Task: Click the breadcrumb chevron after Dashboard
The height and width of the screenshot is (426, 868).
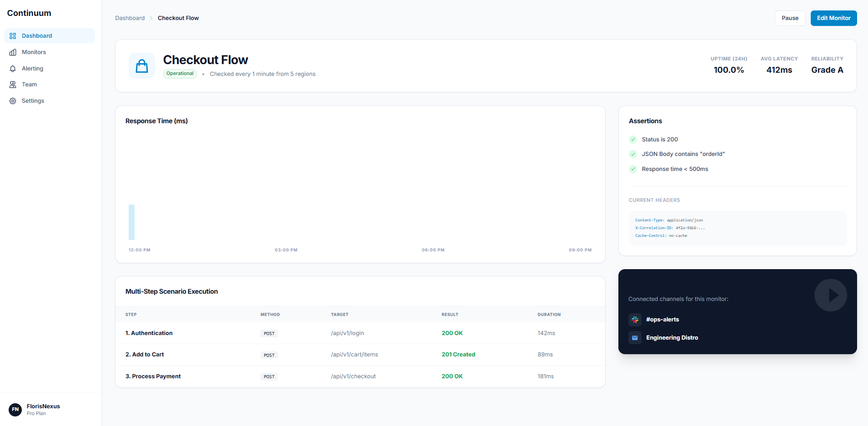Action: click(151, 18)
